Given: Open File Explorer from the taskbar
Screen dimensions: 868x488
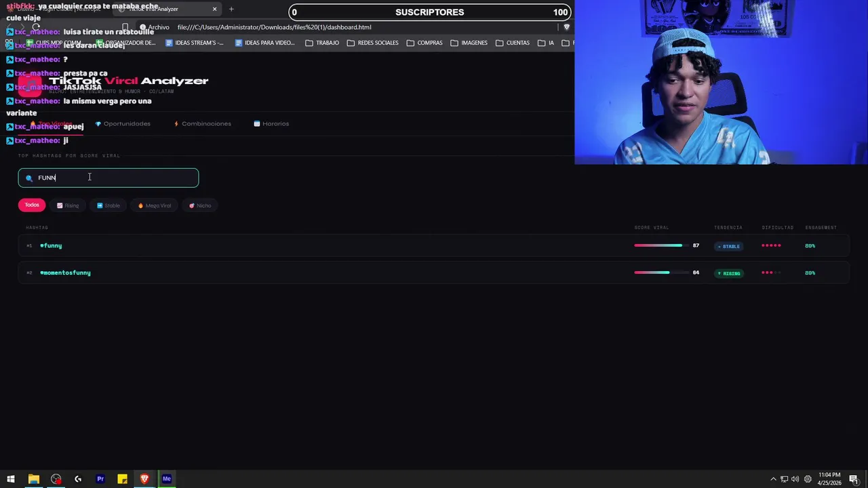Looking at the screenshot, I should (x=33, y=479).
